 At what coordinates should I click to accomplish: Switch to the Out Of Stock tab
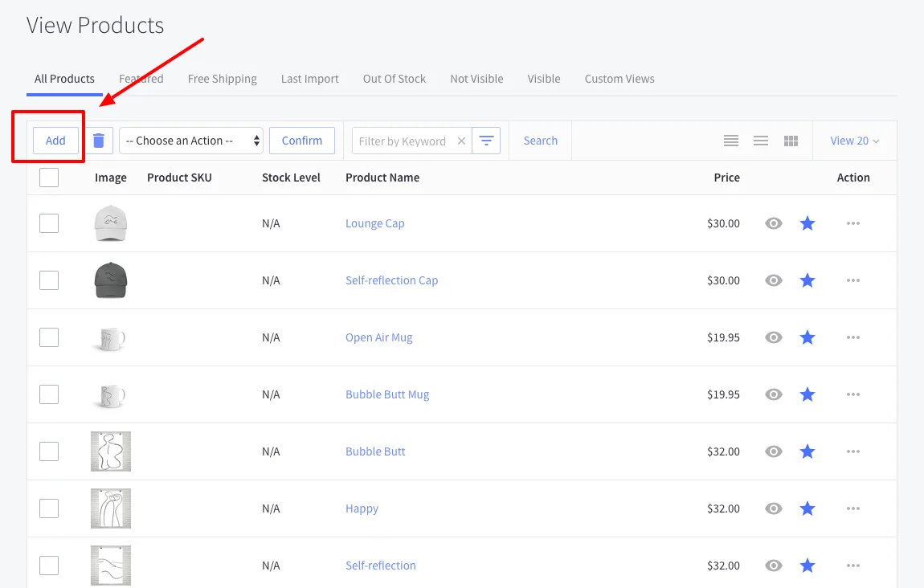click(395, 79)
